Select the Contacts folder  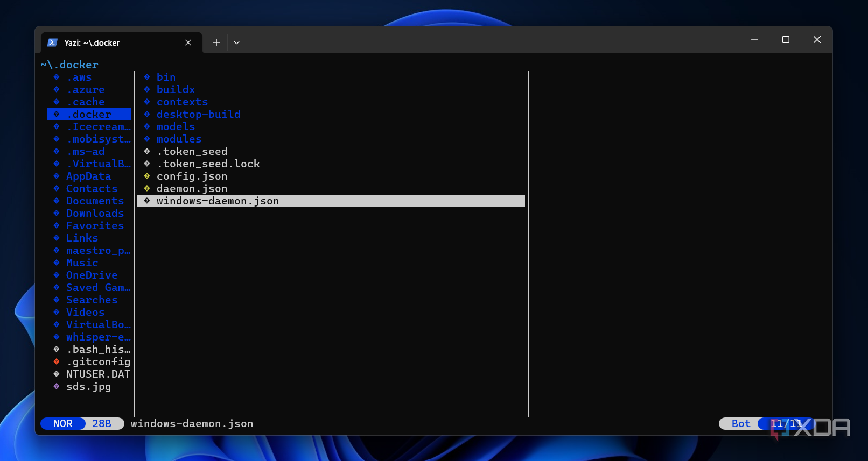pyautogui.click(x=92, y=189)
